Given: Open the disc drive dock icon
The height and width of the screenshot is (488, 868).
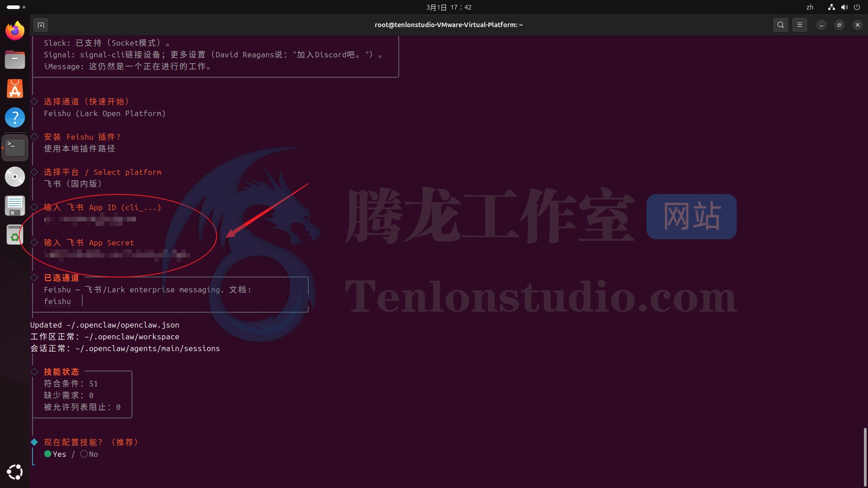Looking at the screenshot, I should click(x=15, y=177).
